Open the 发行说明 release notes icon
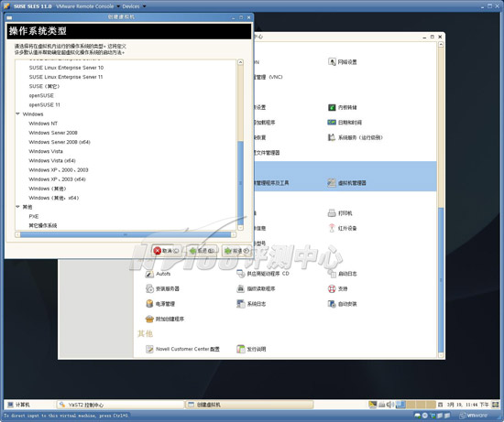The image size is (504, 422). (241, 349)
